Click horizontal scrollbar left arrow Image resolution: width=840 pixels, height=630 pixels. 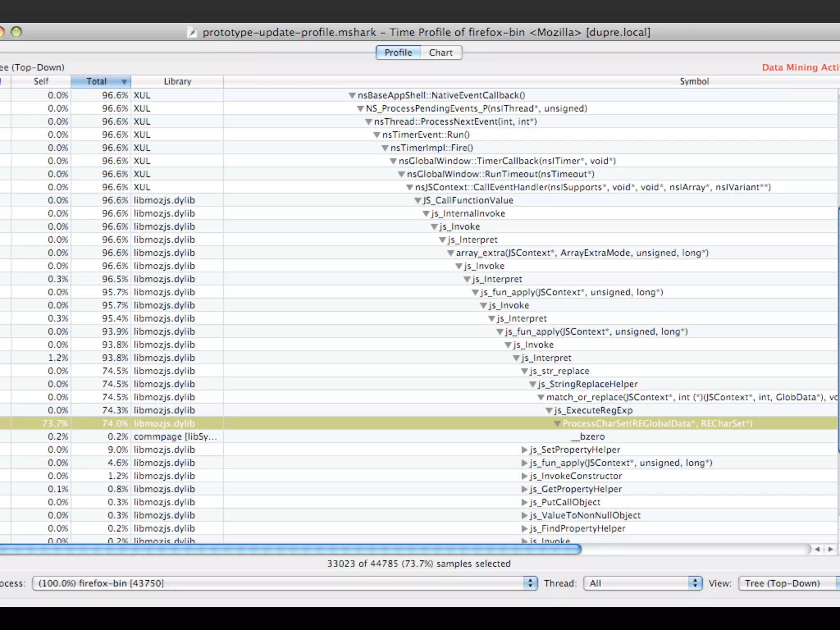pyautogui.click(x=817, y=549)
